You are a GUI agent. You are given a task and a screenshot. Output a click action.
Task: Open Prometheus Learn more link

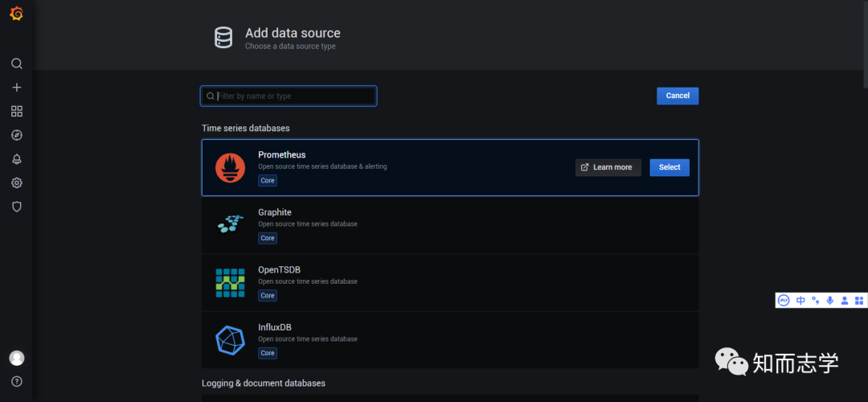[608, 167]
